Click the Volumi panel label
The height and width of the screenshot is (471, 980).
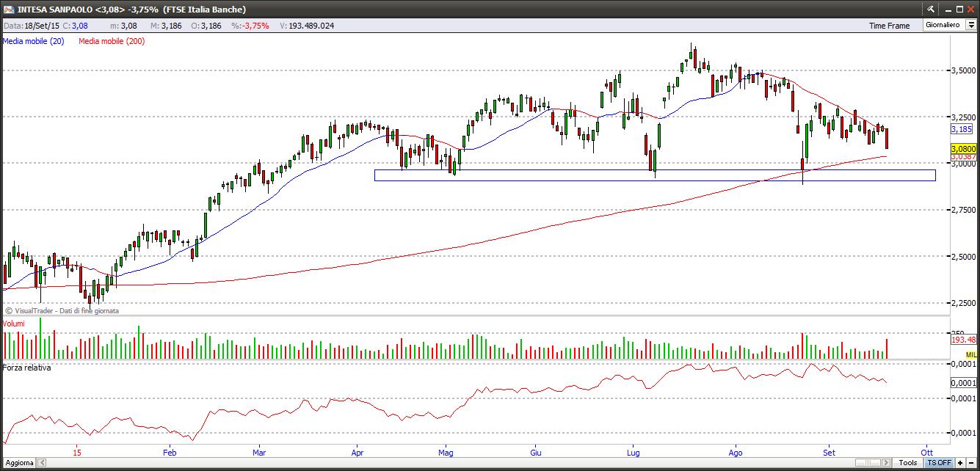[14, 324]
